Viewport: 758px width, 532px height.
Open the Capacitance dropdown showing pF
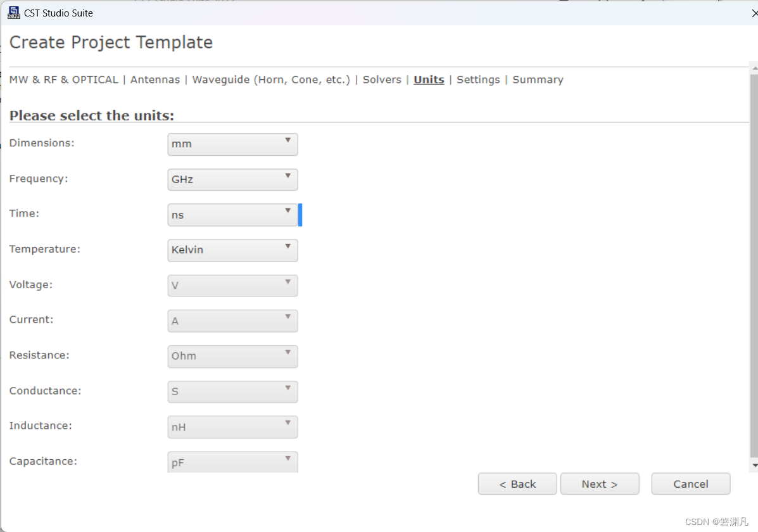coord(232,462)
